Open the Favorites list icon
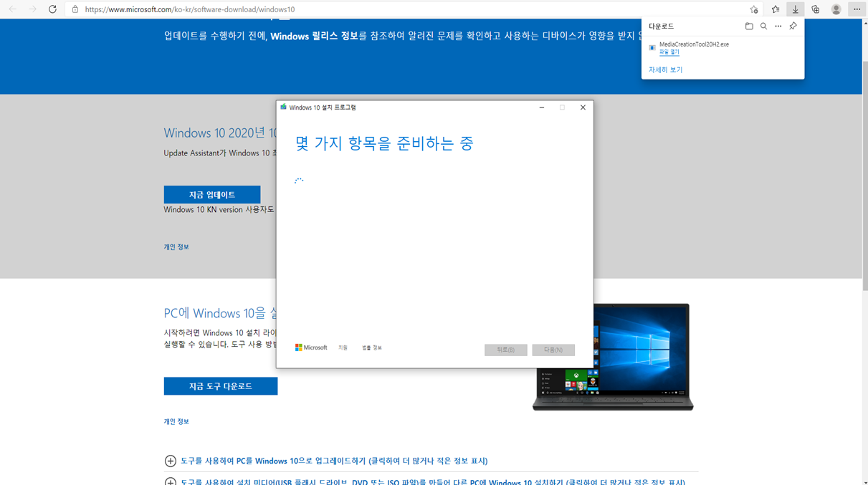 [x=776, y=9]
